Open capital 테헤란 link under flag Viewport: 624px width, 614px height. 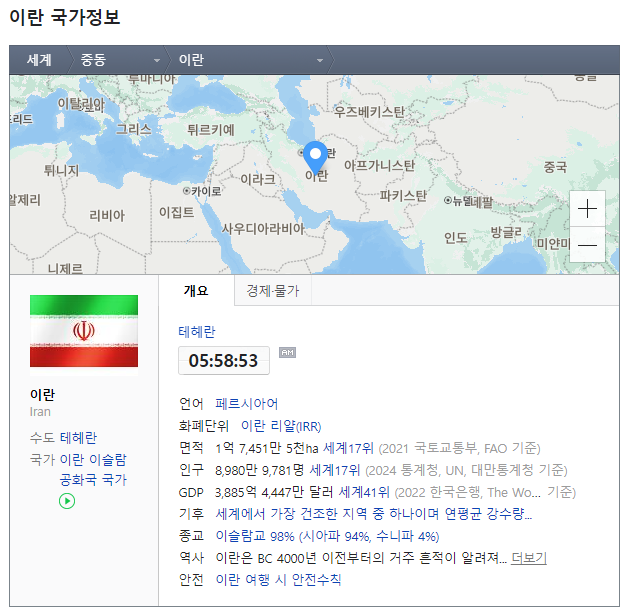coord(78,438)
